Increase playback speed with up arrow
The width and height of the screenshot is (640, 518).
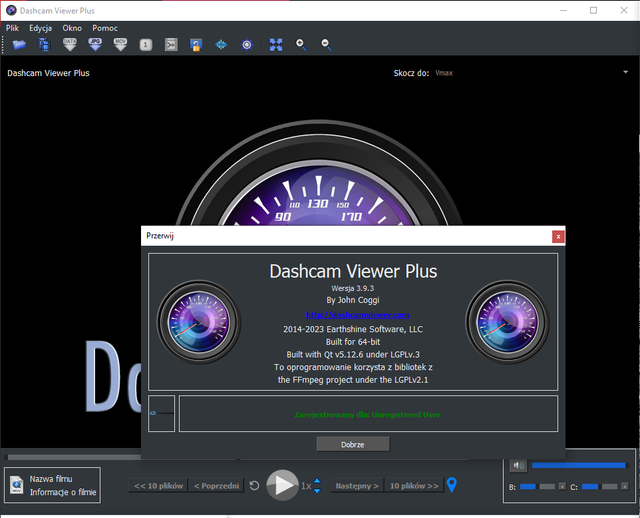[317, 481]
